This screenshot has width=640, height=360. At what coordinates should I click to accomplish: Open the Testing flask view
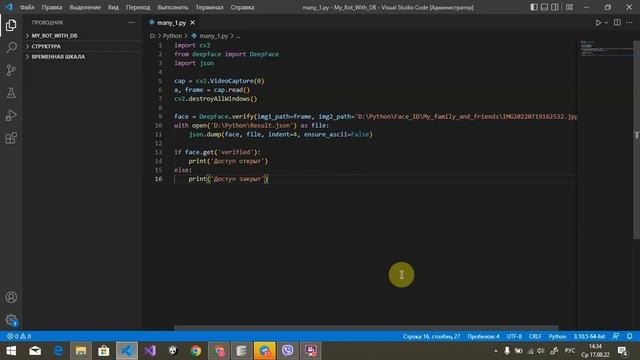(11, 93)
